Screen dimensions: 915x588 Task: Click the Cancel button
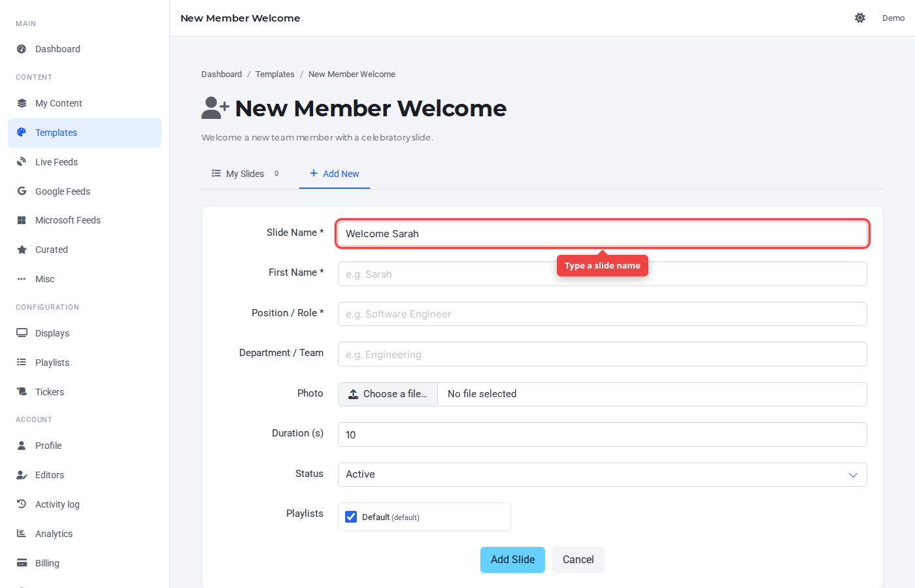coord(578,560)
